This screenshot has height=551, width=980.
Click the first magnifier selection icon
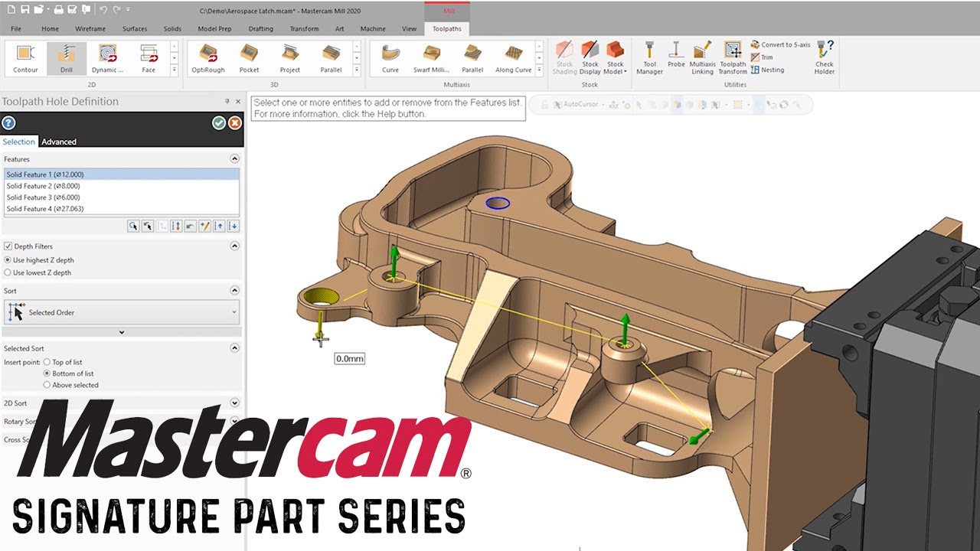click(133, 226)
